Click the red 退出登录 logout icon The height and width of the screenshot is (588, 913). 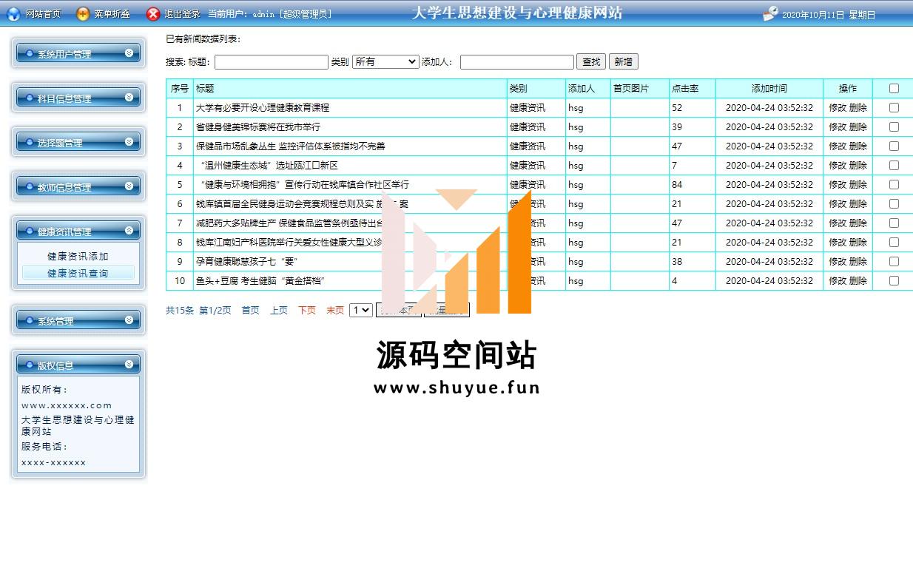tap(153, 13)
